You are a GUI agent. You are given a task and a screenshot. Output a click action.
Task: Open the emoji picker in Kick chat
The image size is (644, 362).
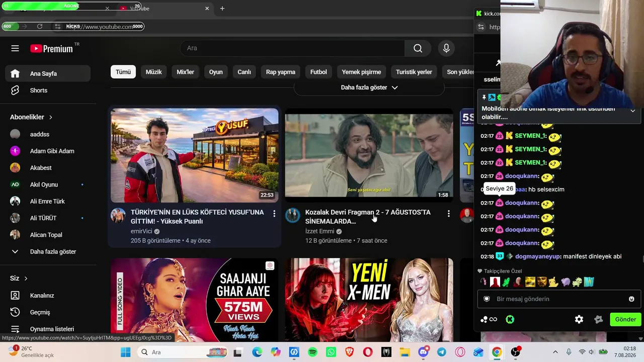[x=631, y=299]
